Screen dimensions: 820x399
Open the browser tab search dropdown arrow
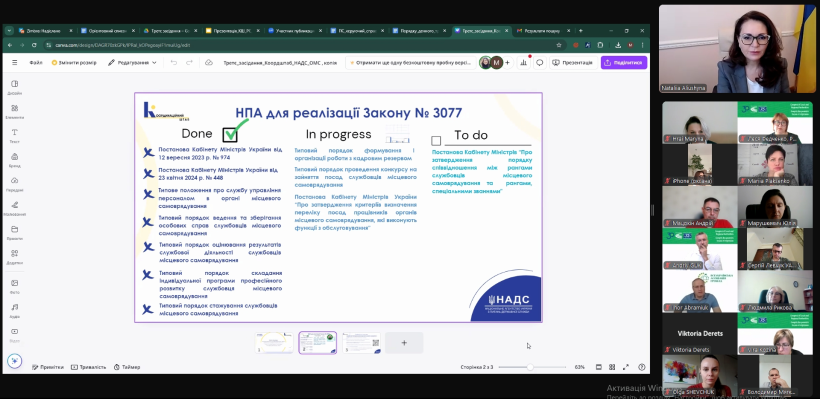[x=9, y=31]
